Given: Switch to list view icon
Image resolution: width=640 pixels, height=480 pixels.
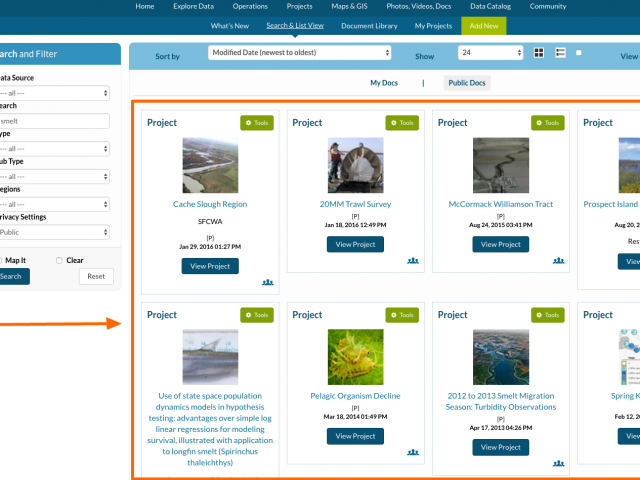Looking at the screenshot, I should point(560,53).
